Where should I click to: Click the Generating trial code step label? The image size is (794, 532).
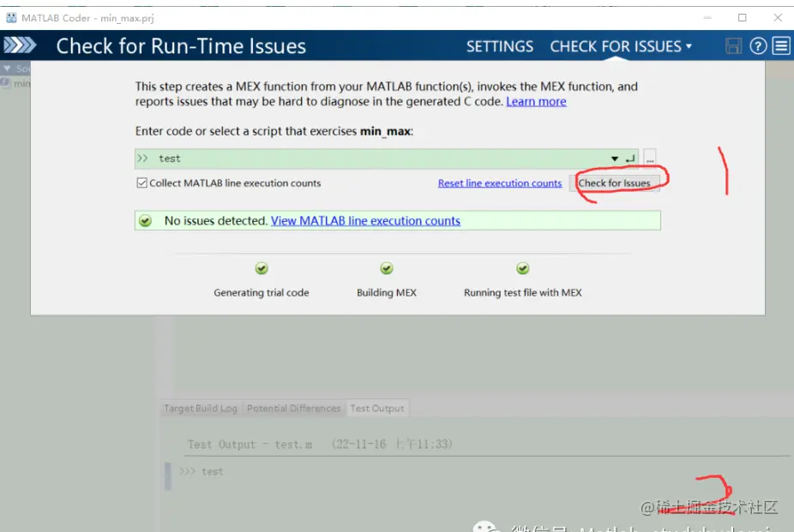tap(262, 293)
